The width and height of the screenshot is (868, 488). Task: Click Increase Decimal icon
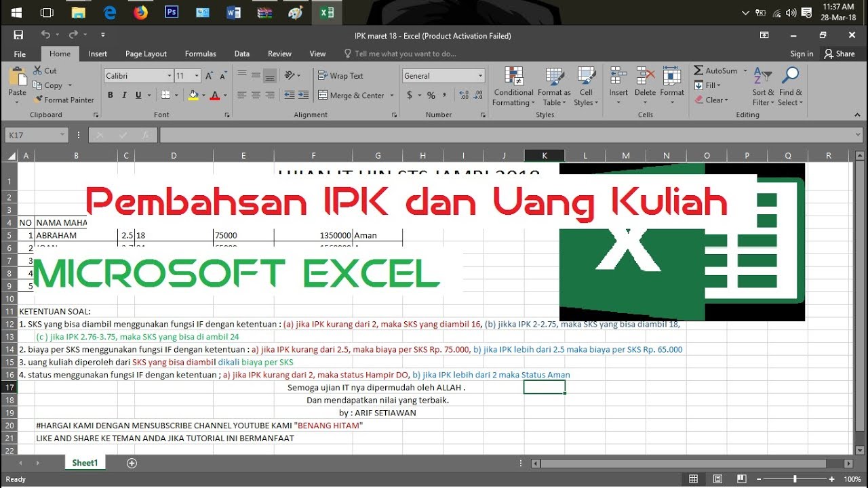(462, 96)
